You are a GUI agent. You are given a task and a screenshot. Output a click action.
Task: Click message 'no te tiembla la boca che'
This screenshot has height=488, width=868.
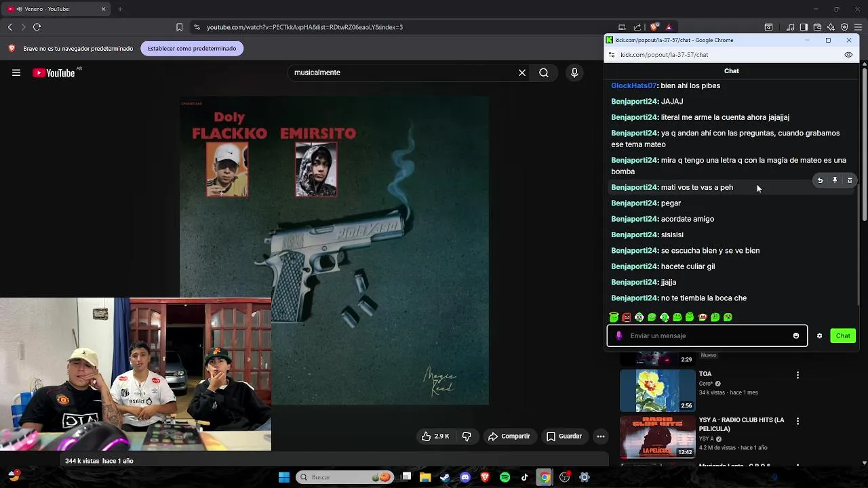tap(704, 298)
